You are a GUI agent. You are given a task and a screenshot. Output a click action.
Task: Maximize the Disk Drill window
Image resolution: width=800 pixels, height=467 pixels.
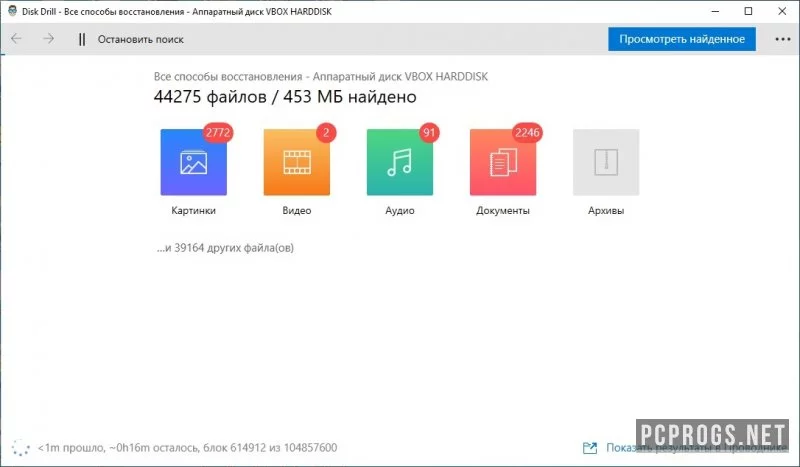point(748,11)
